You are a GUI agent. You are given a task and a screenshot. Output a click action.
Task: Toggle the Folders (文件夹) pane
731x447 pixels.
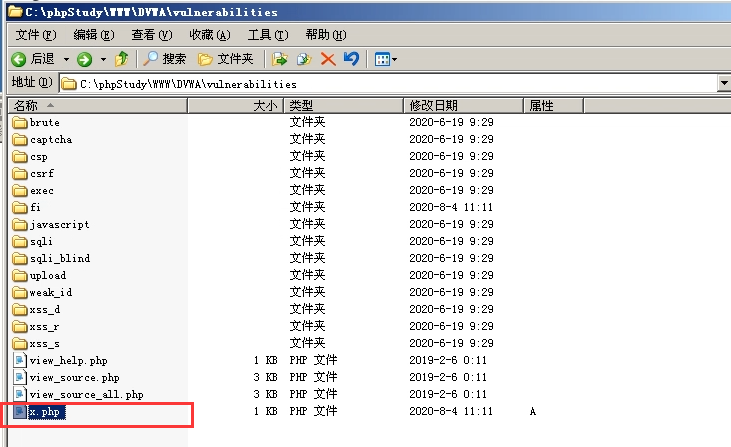point(226,59)
